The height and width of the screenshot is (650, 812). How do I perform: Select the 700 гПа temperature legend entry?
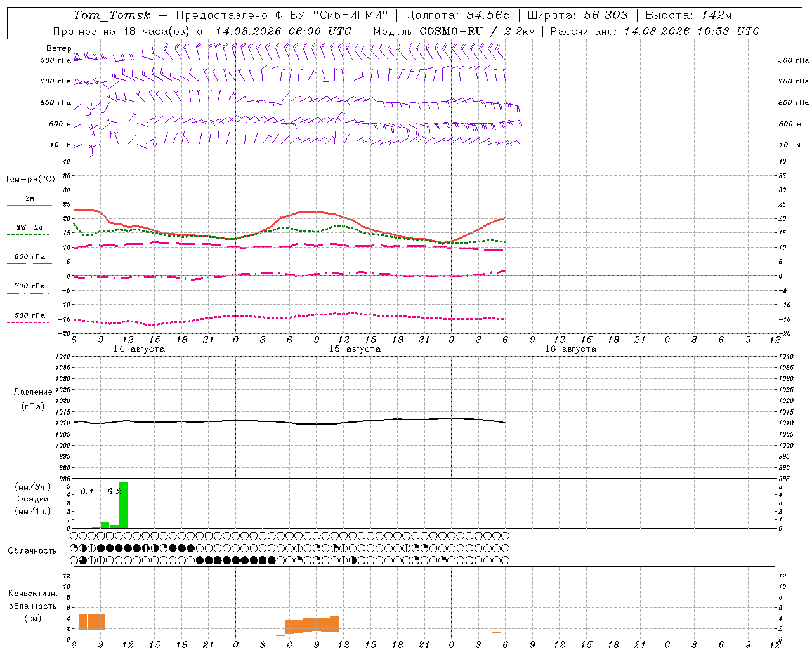(29, 286)
